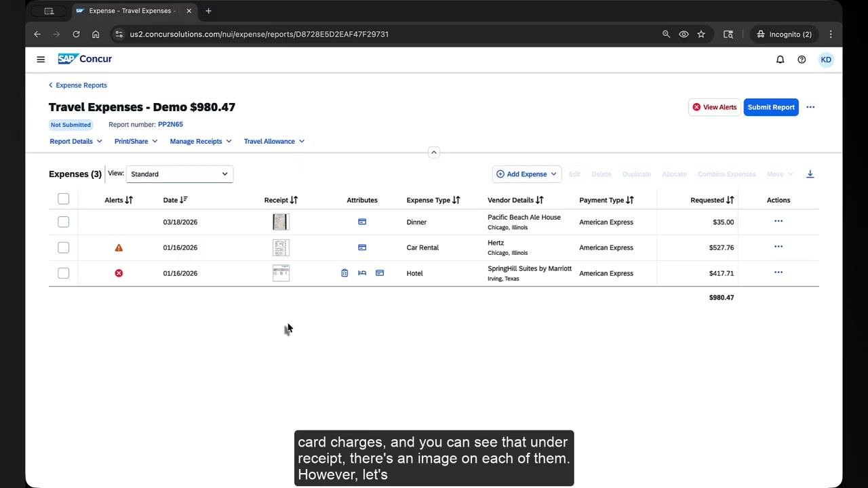Download the expense list
Viewport: 868px width, 488px height.
click(810, 174)
